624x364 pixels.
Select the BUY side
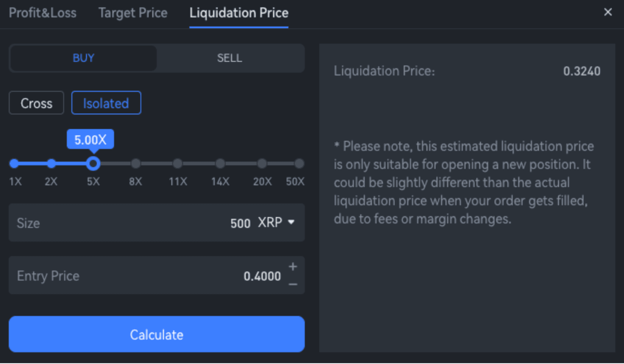(83, 58)
